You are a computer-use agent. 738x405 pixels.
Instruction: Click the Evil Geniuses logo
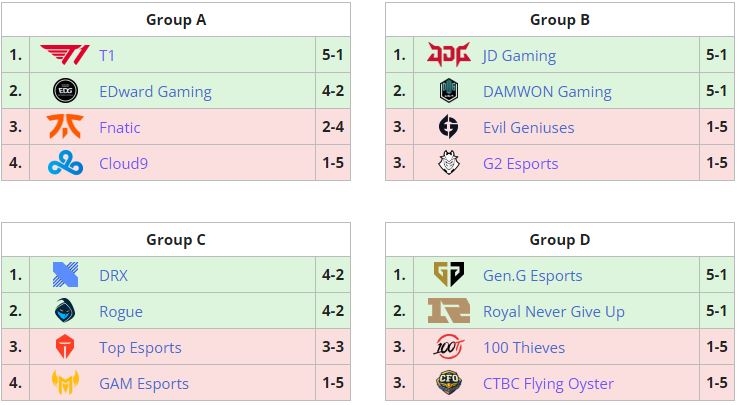(449, 127)
